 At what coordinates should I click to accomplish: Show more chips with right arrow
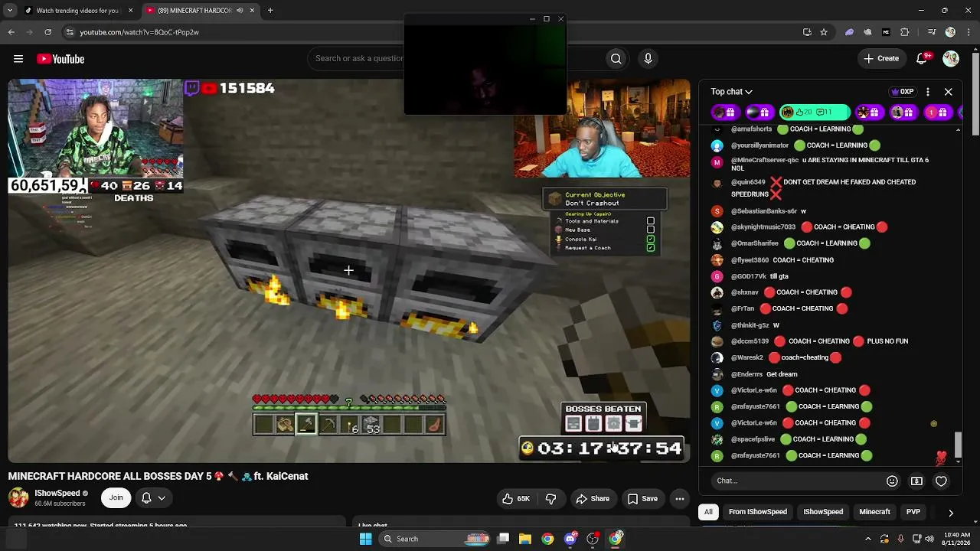pyautogui.click(x=950, y=513)
